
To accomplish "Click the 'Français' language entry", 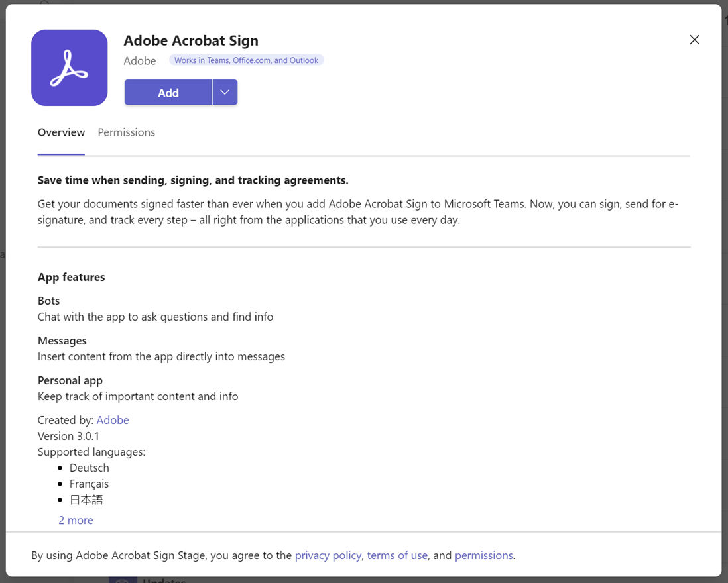I will (89, 484).
